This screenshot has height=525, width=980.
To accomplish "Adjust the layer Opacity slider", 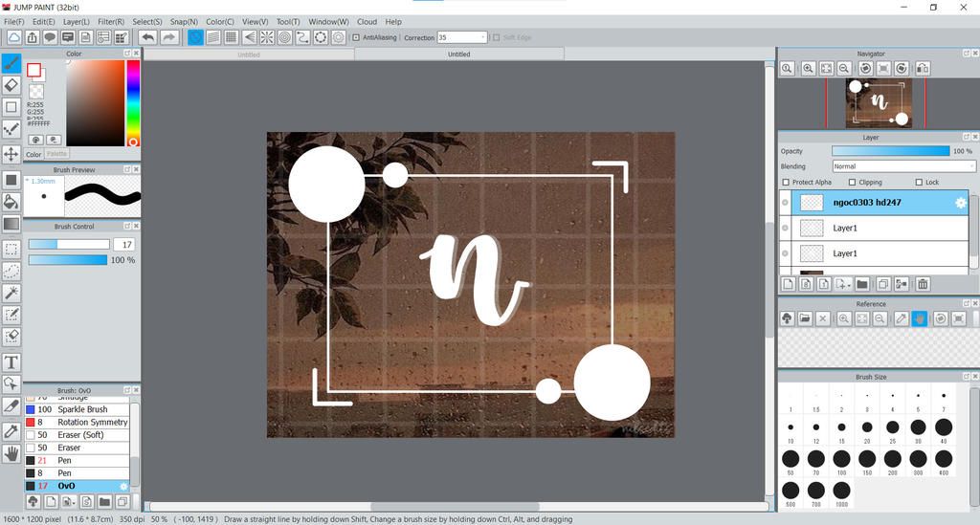I will click(x=891, y=151).
